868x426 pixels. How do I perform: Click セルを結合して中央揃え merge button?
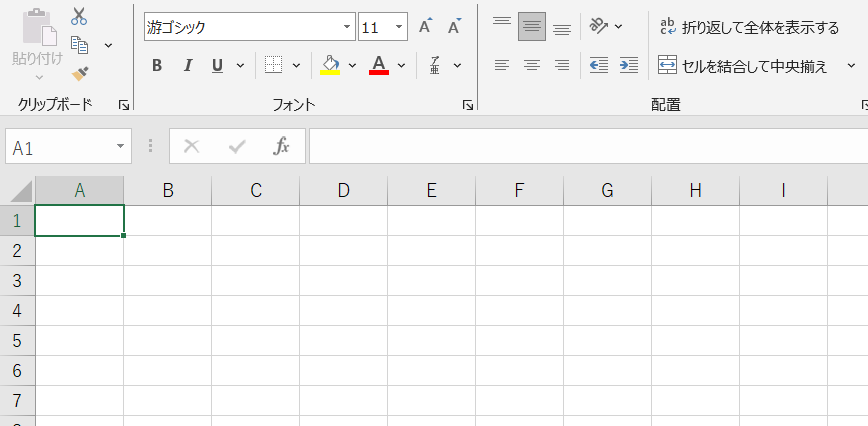click(744, 66)
